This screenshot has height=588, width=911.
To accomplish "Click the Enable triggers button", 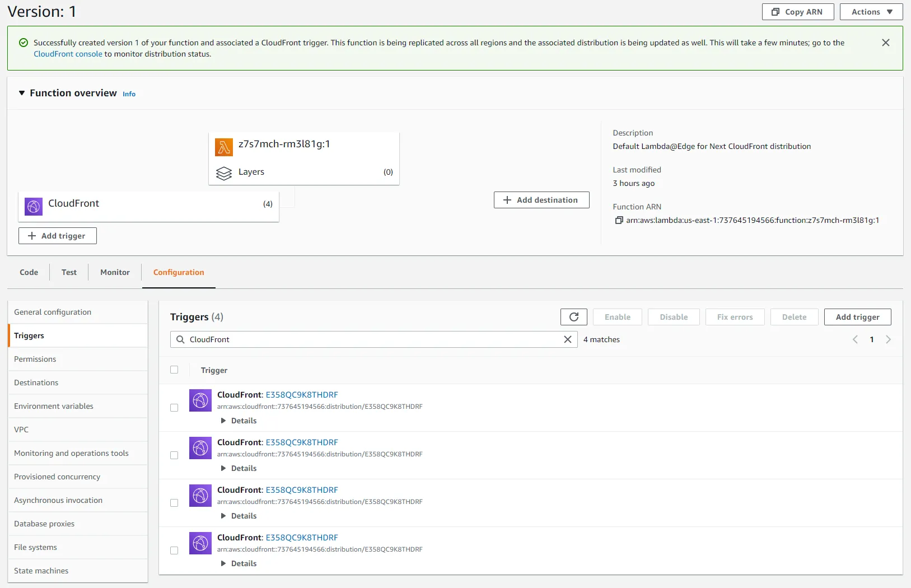I will tap(618, 317).
